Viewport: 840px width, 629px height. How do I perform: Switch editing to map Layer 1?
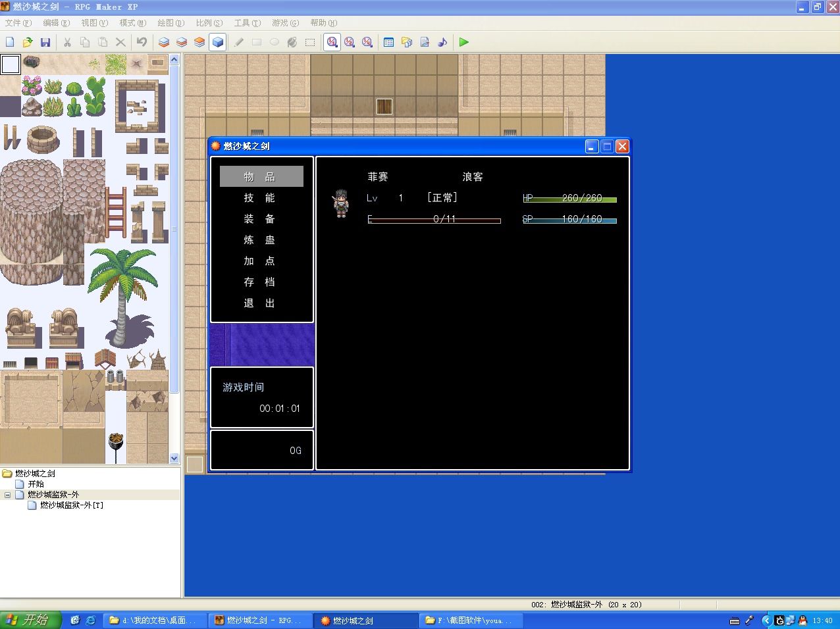[x=164, y=42]
